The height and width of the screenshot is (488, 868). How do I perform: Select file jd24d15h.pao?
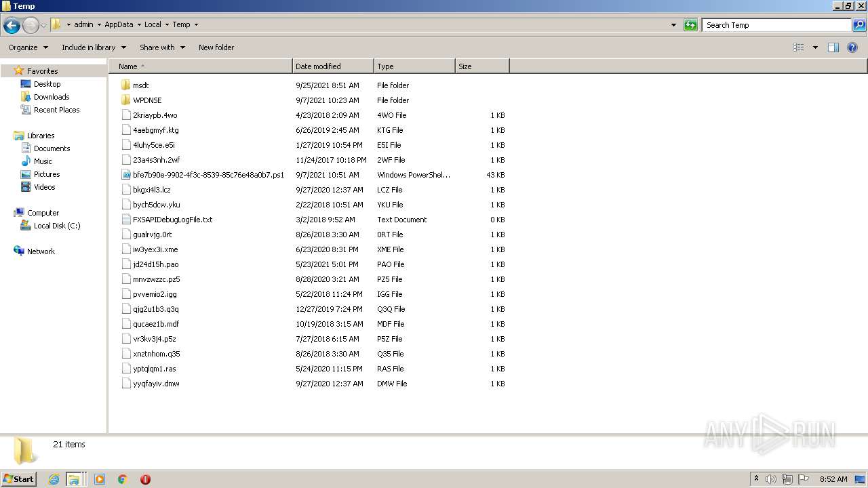click(x=156, y=264)
